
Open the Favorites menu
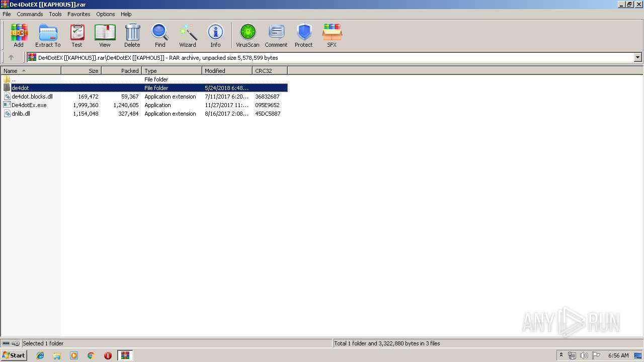79,14
